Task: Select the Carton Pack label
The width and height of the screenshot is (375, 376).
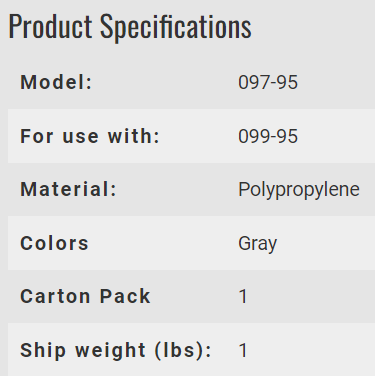Action: coord(85,296)
